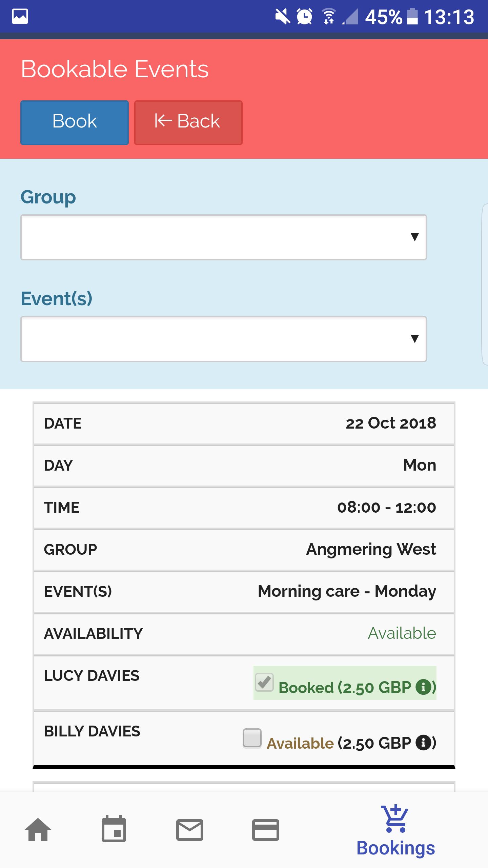Image resolution: width=488 pixels, height=868 pixels.
Task: Open the messages envelope icon
Action: pyautogui.click(x=190, y=830)
